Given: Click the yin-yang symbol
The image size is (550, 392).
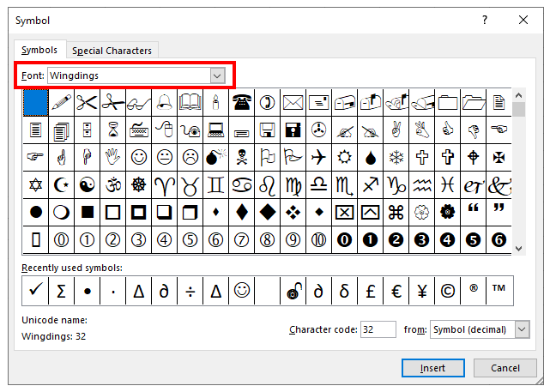Looking at the screenshot, I should point(87,184).
